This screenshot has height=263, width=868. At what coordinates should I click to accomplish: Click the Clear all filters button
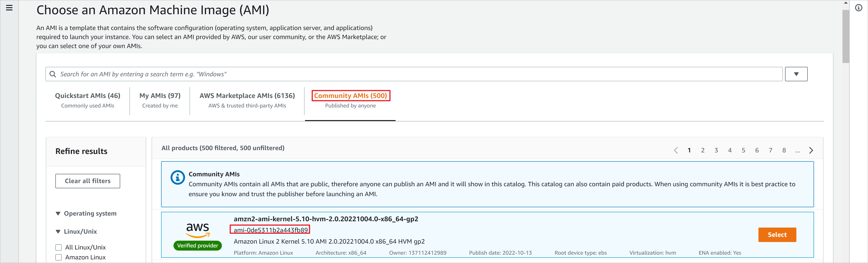[88, 181]
